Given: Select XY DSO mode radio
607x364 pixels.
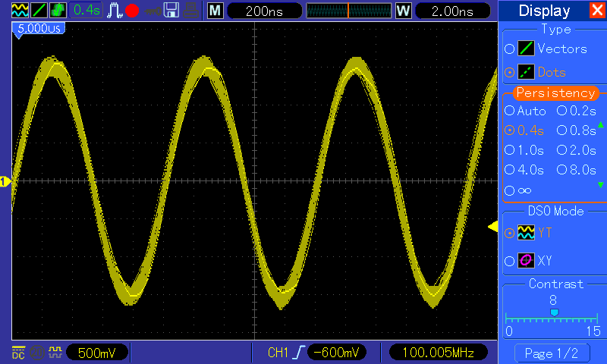Looking at the screenshot, I should click(509, 261).
